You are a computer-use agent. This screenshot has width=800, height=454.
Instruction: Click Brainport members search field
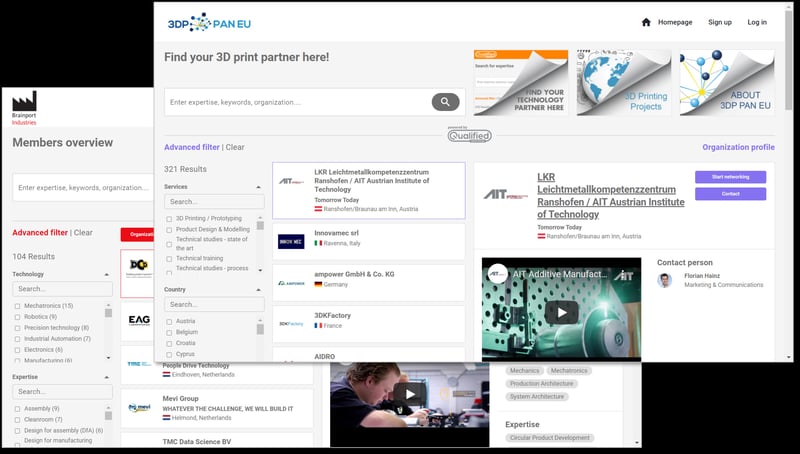point(83,187)
